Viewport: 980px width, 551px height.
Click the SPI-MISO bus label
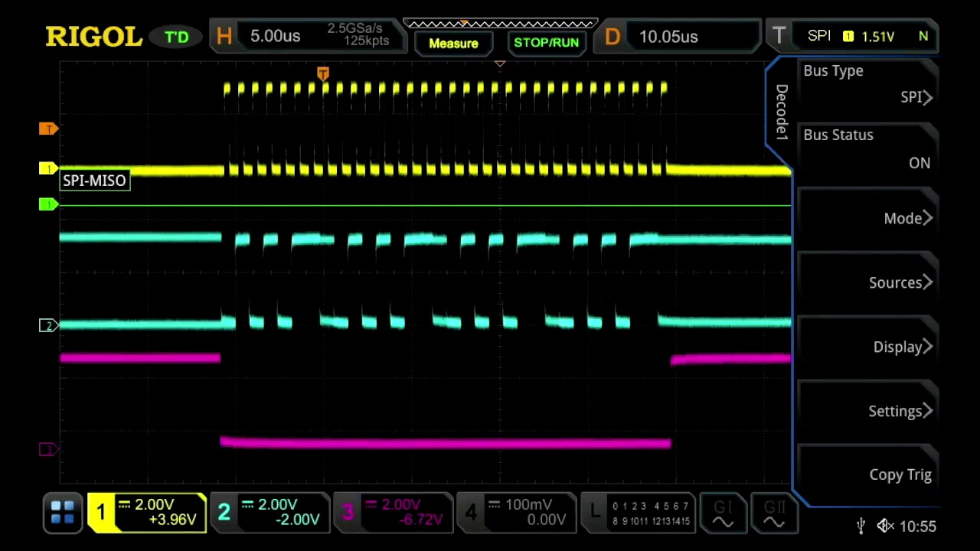click(94, 181)
